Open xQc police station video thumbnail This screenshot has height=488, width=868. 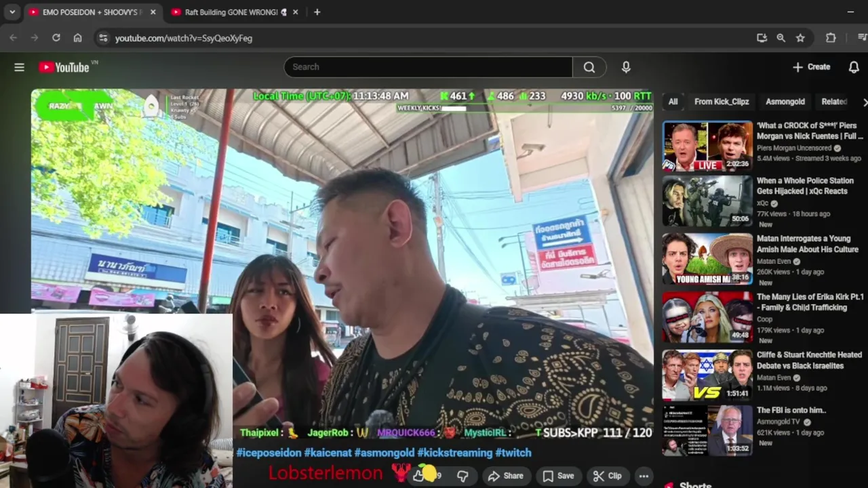[x=707, y=201]
